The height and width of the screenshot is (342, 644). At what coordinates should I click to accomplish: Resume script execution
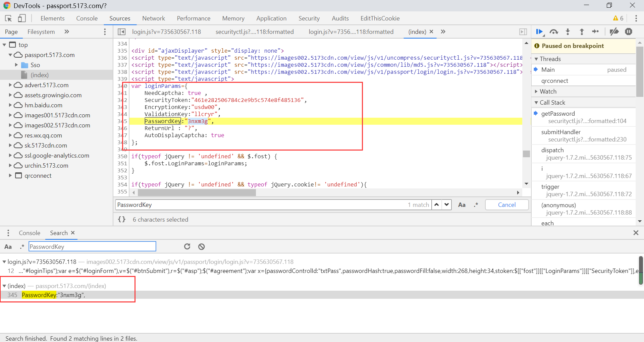tap(540, 32)
